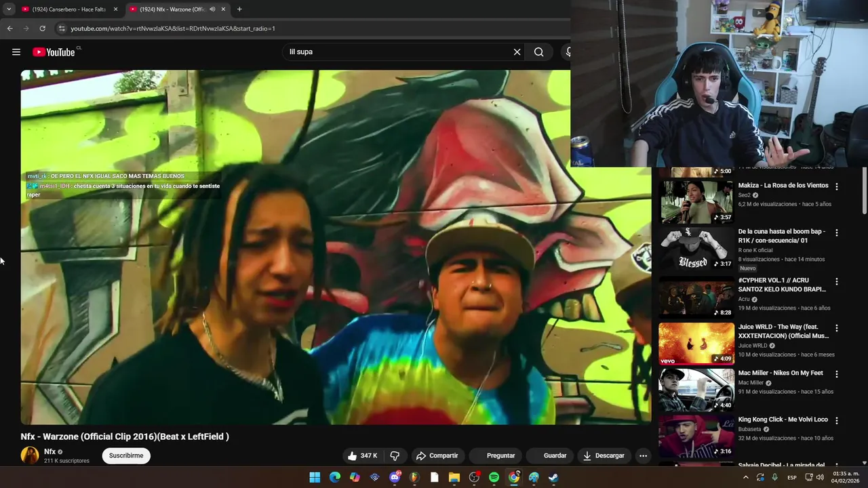
Task: Open FL Studio from the taskbar
Action: click(414, 477)
